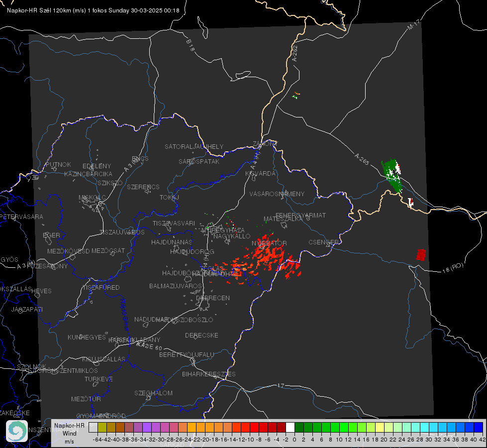Click the M-17 road label
487x448 pixels.
[x=413, y=24]
